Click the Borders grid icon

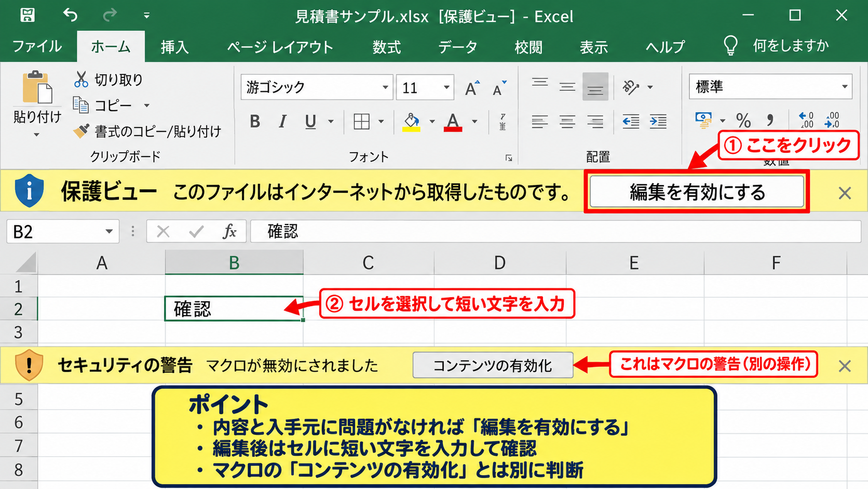[361, 122]
